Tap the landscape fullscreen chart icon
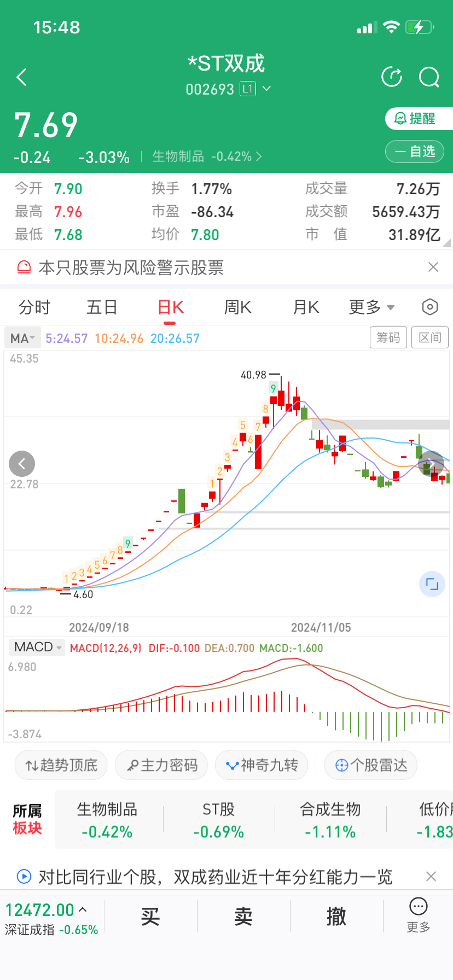Viewport: 453px width, 980px height. point(432,584)
